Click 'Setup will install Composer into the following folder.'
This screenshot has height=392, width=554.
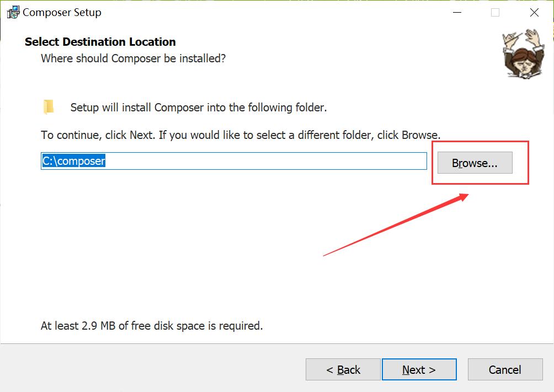[x=199, y=108]
